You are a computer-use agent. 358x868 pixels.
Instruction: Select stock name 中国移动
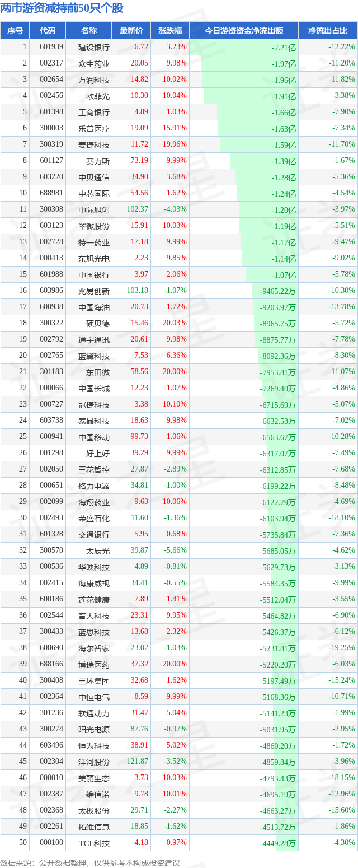click(94, 437)
